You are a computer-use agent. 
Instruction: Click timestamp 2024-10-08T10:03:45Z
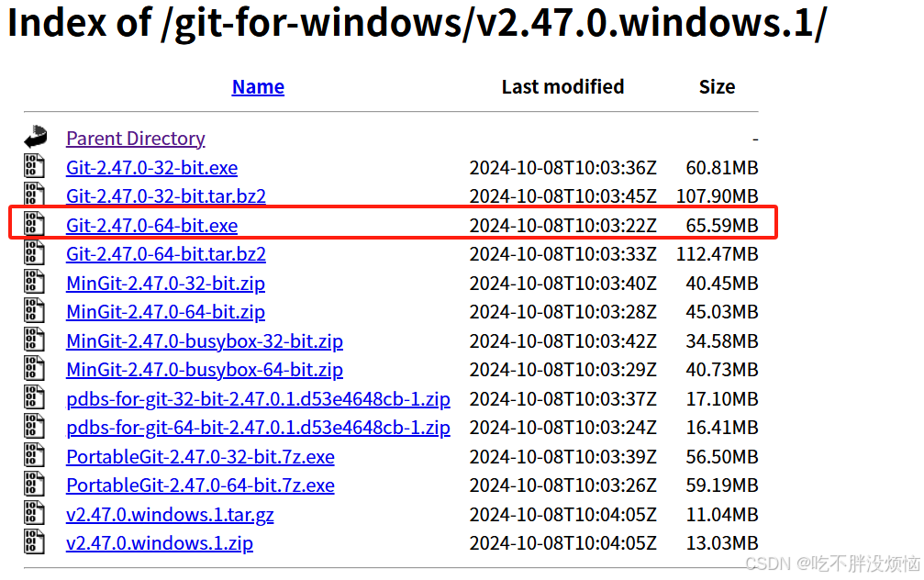tap(562, 195)
